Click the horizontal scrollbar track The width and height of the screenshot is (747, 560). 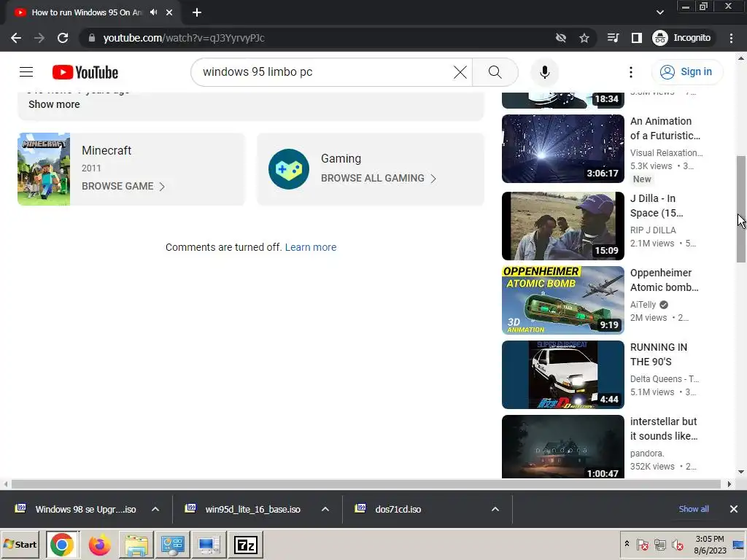click(x=365, y=484)
